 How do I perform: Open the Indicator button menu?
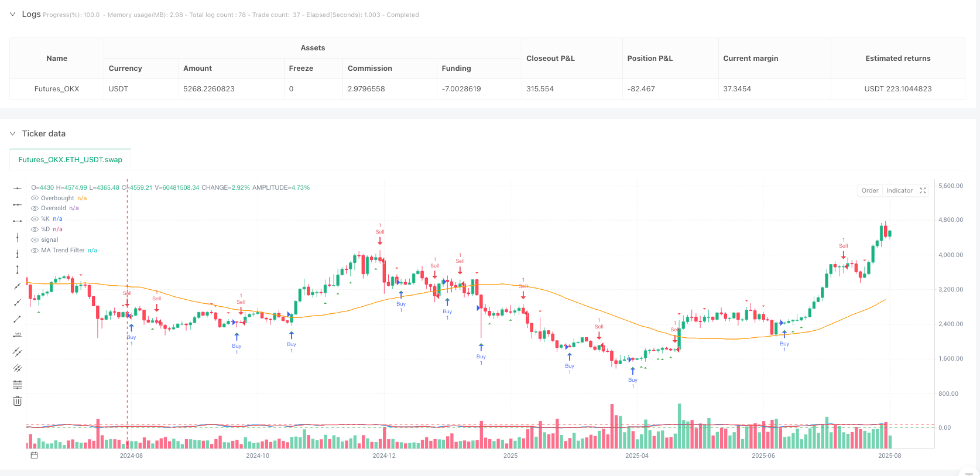(899, 191)
